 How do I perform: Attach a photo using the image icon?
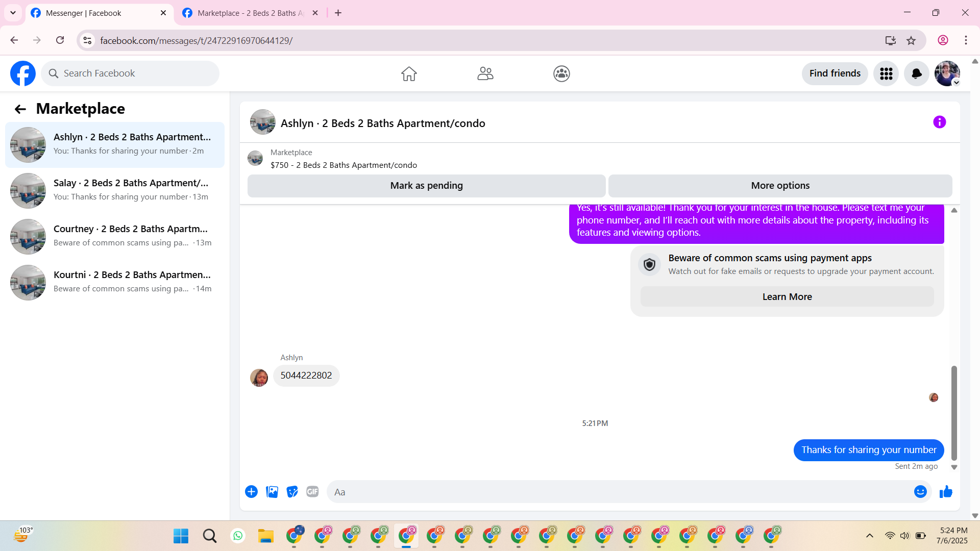coord(272,492)
